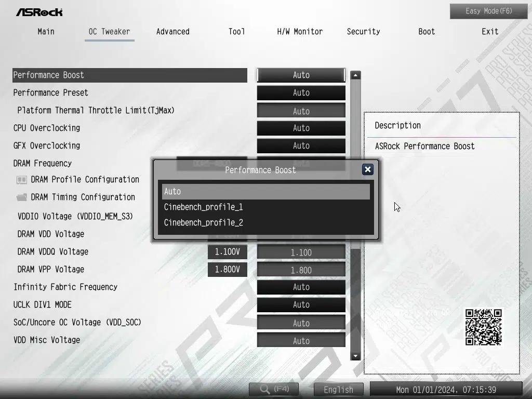Click the search magnifier (F4) button
532x399 pixels.
[274, 389]
